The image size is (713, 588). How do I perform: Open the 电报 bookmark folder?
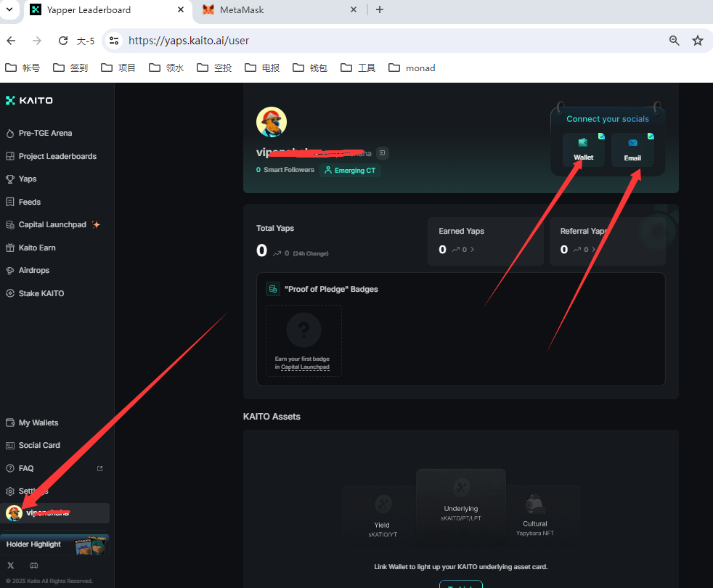[x=262, y=68]
